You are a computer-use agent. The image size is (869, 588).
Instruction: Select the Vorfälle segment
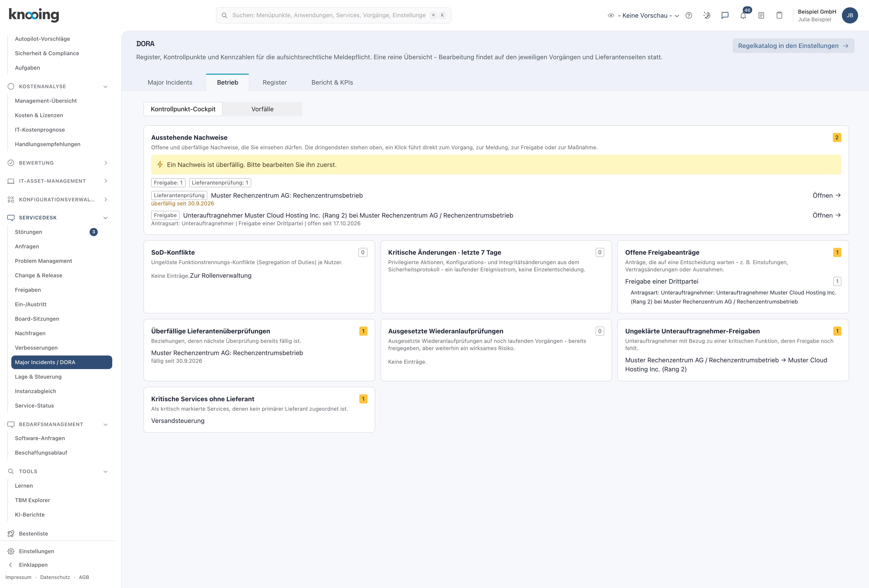coord(263,109)
